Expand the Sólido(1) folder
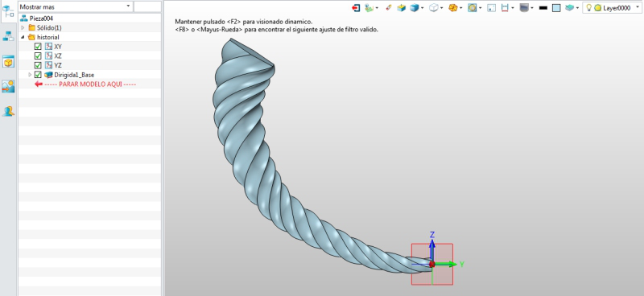This screenshot has height=296, width=644. tap(23, 27)
